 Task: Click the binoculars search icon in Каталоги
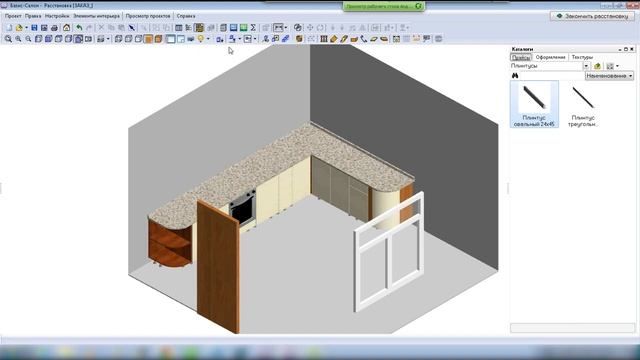(x=515, y=76)
